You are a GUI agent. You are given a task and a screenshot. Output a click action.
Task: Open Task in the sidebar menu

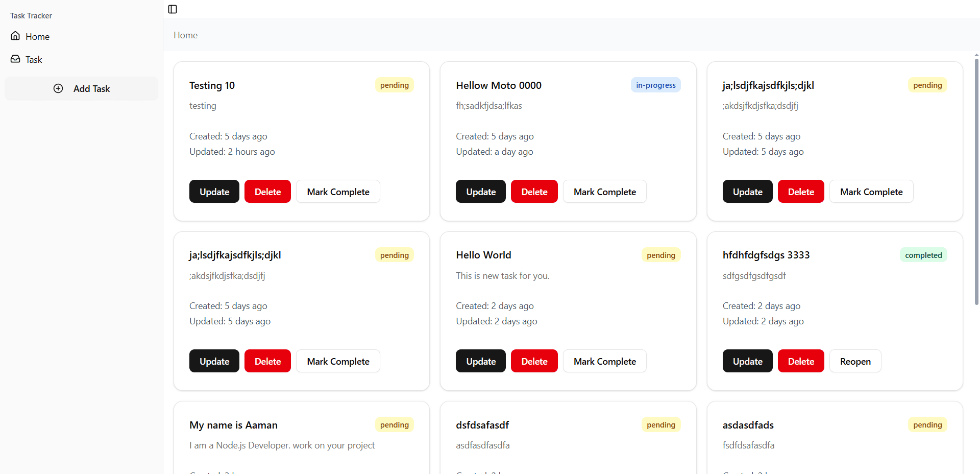(x=82, y=59)
